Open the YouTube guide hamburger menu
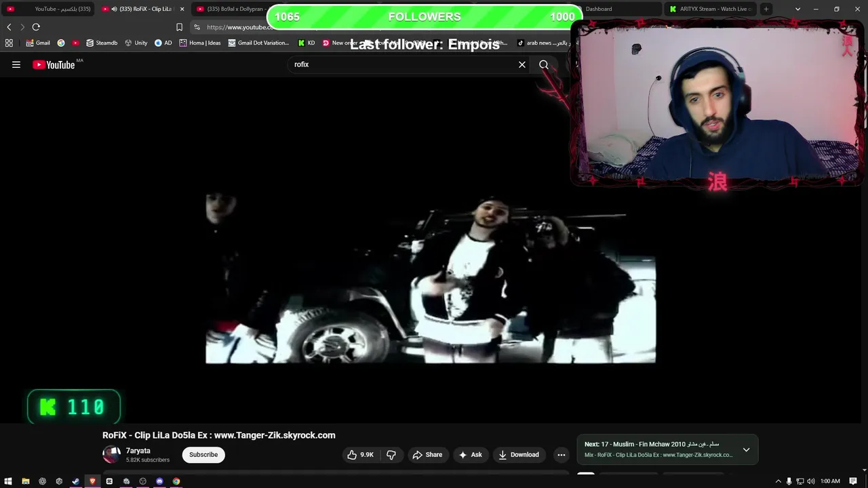 tap(16, 64)
